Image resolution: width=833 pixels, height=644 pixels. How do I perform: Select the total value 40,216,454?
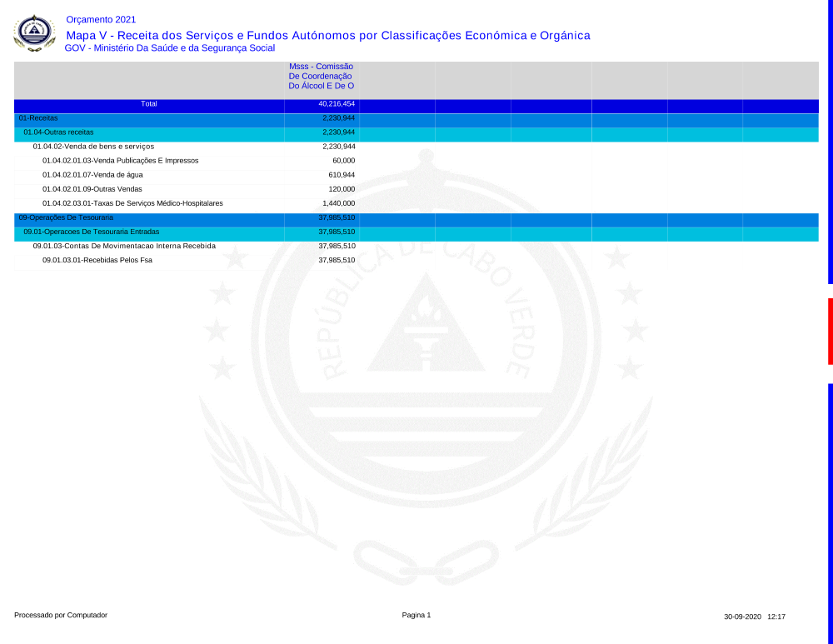point(337,104)
